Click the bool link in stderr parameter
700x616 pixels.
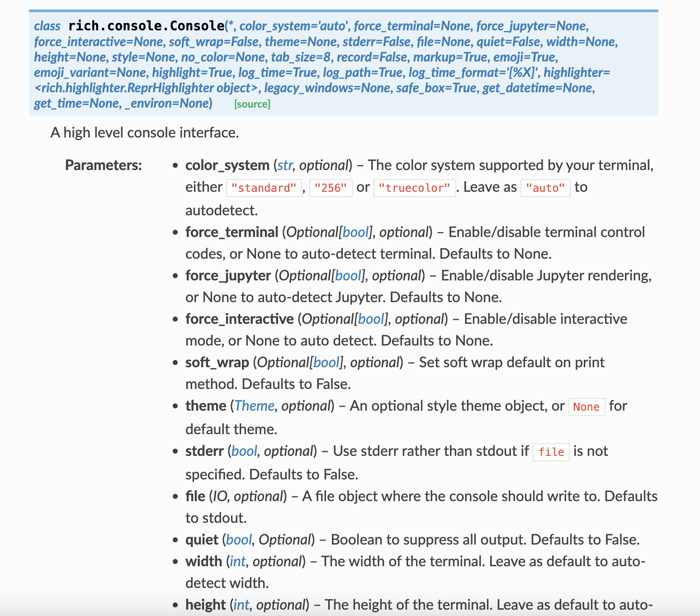244,451
